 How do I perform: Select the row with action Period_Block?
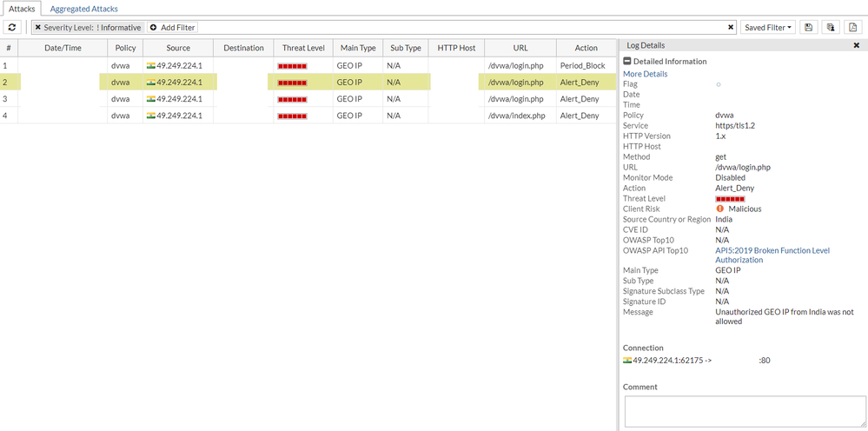(x=308, y=65)
